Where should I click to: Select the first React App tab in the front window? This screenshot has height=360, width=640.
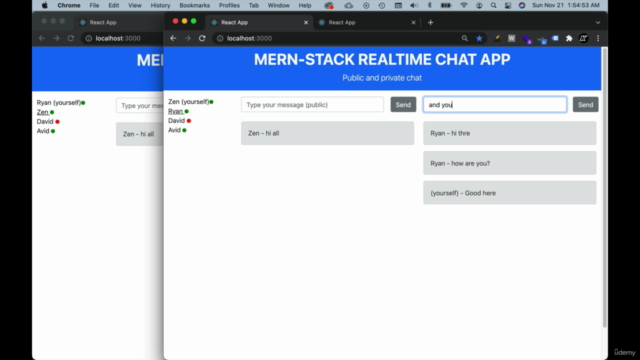(259, 22)
